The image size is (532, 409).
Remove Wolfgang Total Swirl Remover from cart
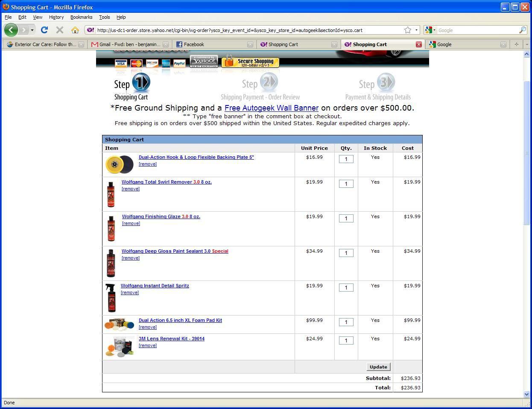[131, 189]
